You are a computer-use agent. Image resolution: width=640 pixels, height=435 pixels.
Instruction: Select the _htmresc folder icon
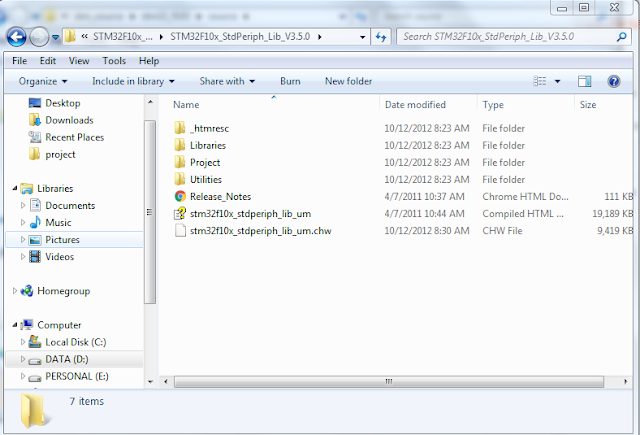coord(180,128)
